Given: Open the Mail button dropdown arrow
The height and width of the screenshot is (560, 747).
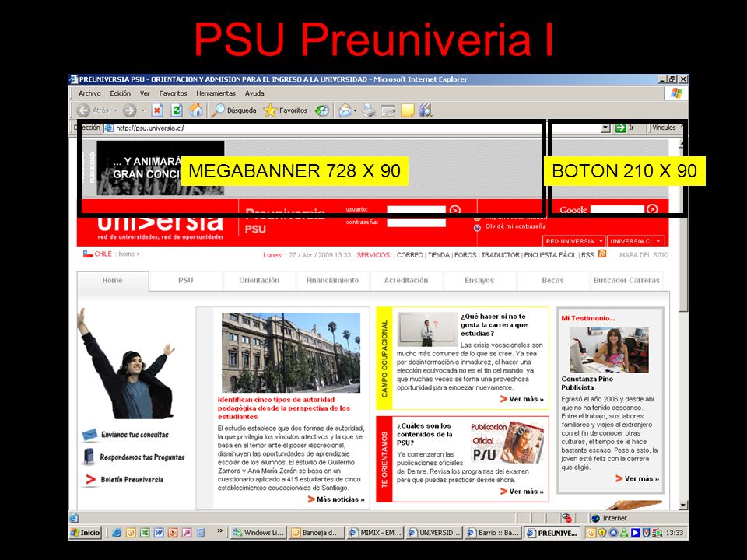Looking at the screenshot, I should point(356,111).
